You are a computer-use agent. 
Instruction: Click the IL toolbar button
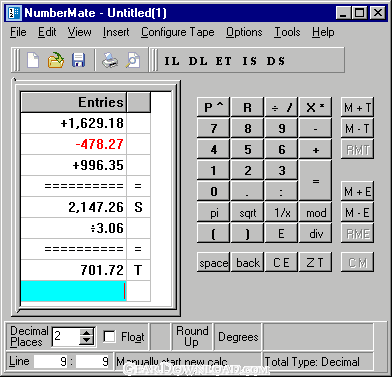coord(172,61)
